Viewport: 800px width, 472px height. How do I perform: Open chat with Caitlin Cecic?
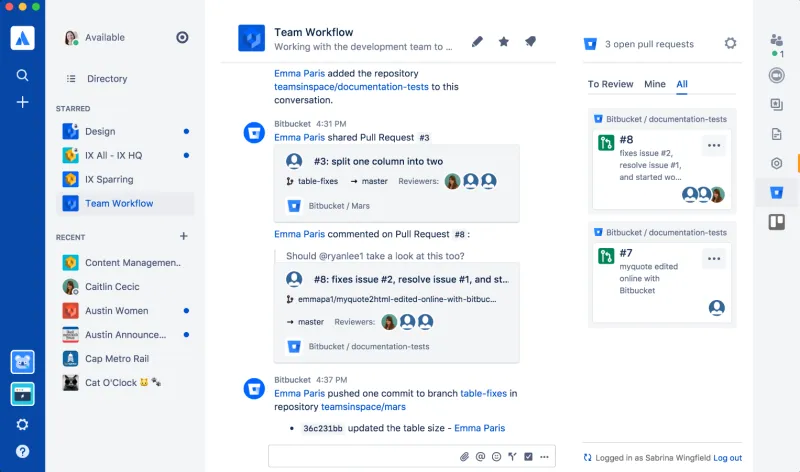point(125,287)
